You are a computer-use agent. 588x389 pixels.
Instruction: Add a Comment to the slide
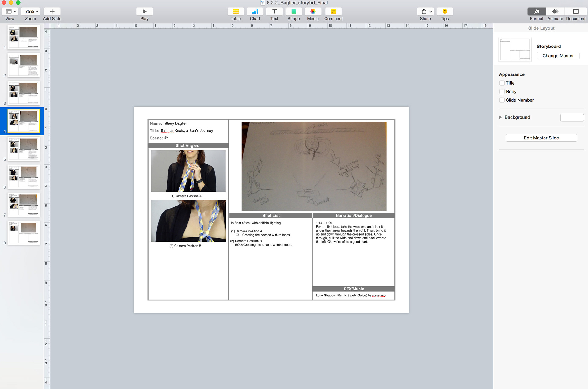click(333, 12)
